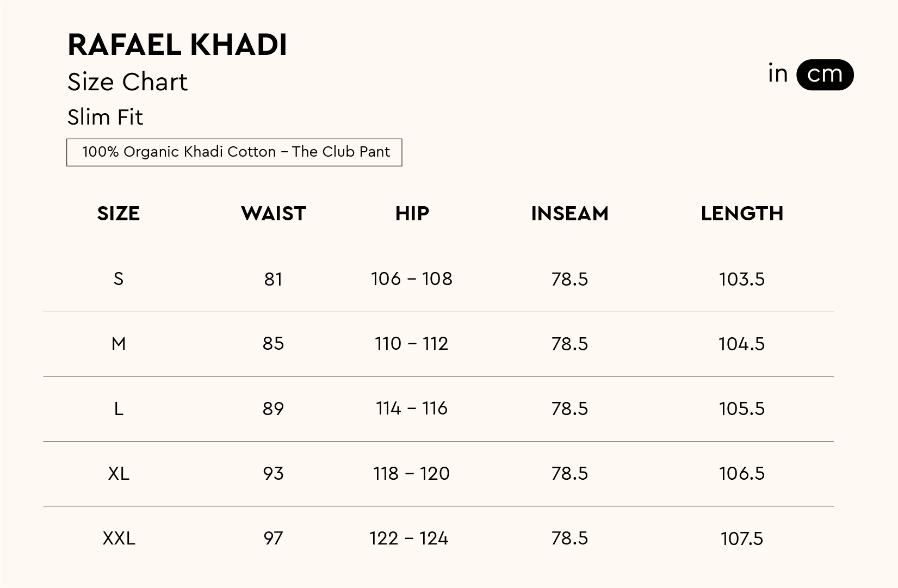The height and width of the screenshot is (588, 898).
Task: Click the HIP column header
Action: point(412,214)
